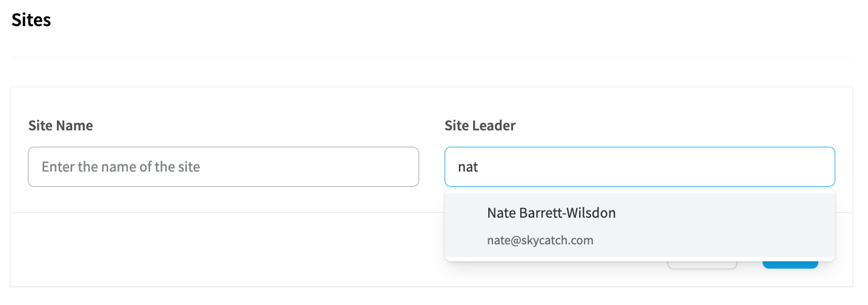Focus the Site Leader search field
The image size is (868, 305).
pyautogui.click(x=640, y=167)
